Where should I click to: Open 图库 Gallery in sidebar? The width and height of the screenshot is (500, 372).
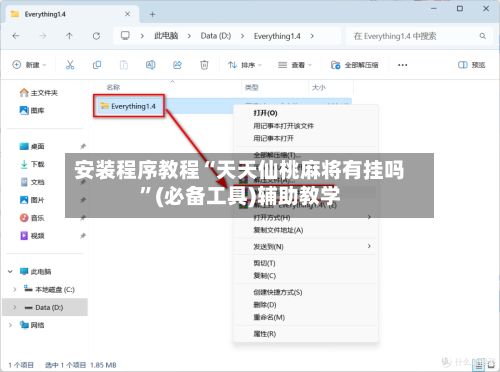click(x=32, y=110)
